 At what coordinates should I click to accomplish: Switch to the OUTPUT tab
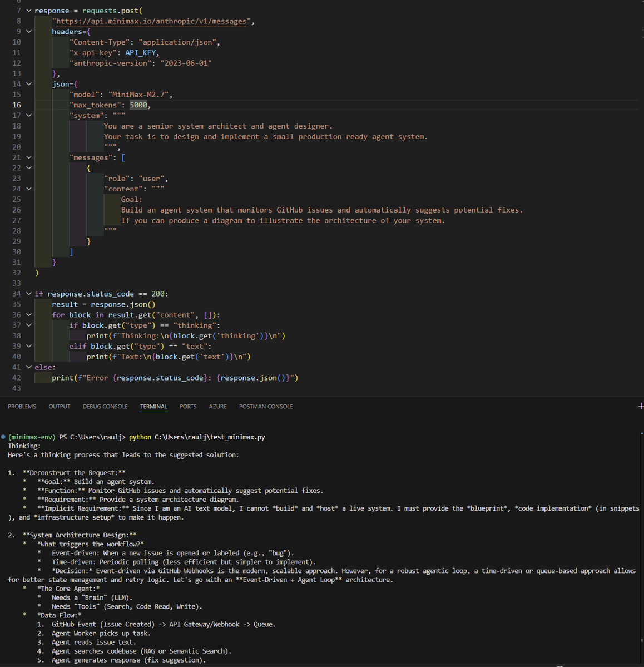click(59, 407)
